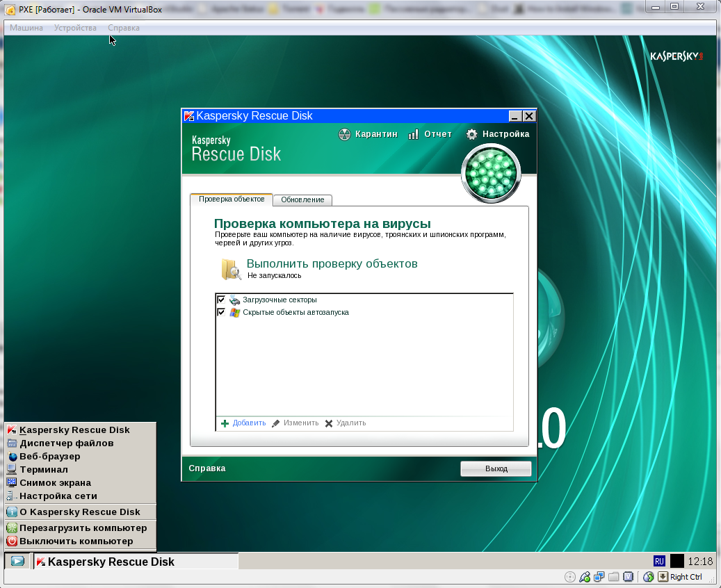The width and height of the screenshot is (721, 588).
Task: Click the green plus Добавить icon
Action: pyautogui.click(x=225, y=423)
